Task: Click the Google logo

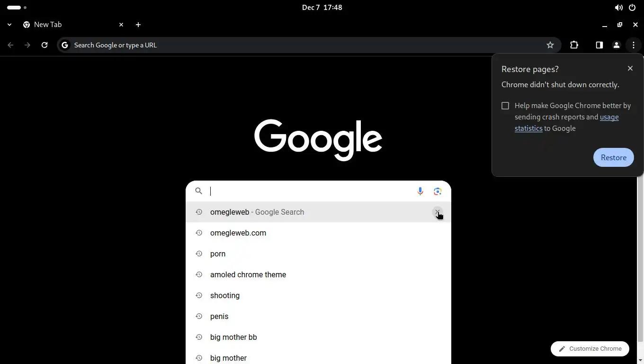Action: [318, 139]
